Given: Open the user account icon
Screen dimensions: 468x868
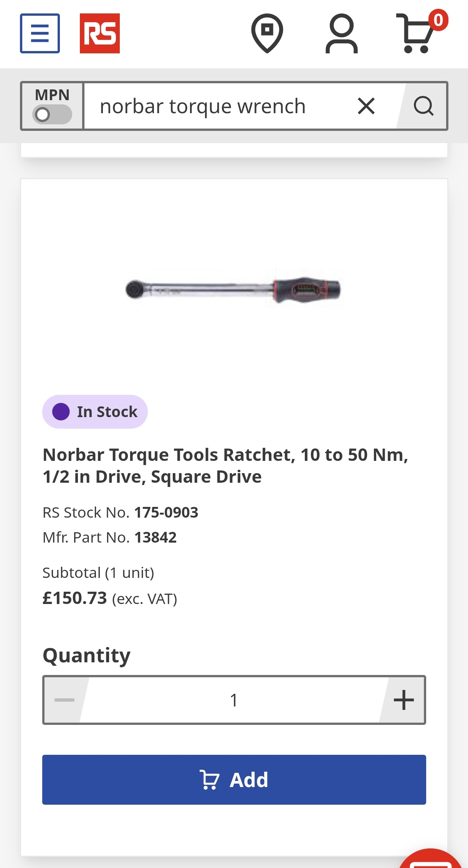Looking at the screenshot, I should [341, 33].
